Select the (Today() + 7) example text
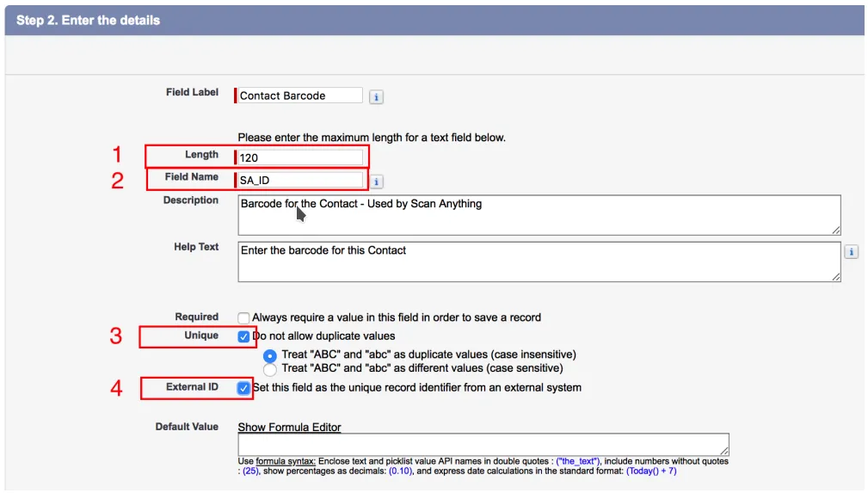 pyautogui.click(x=651, y=471)
